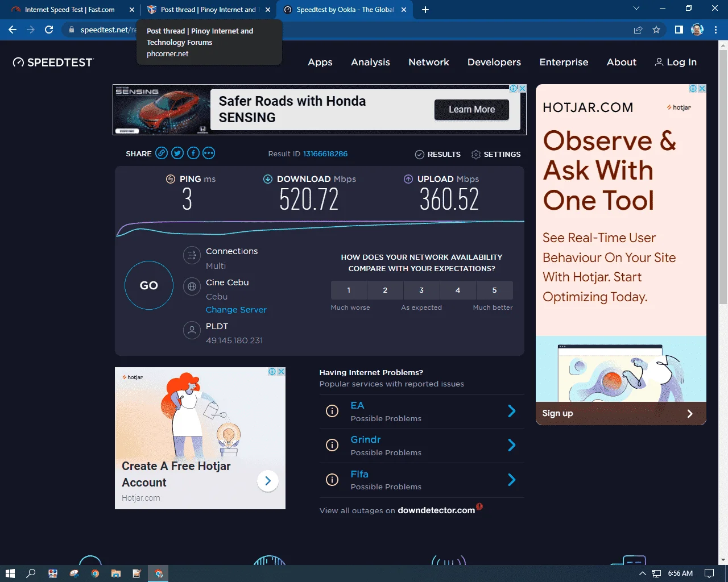
Task: Click the Change Server link
Action: point(236,310)
